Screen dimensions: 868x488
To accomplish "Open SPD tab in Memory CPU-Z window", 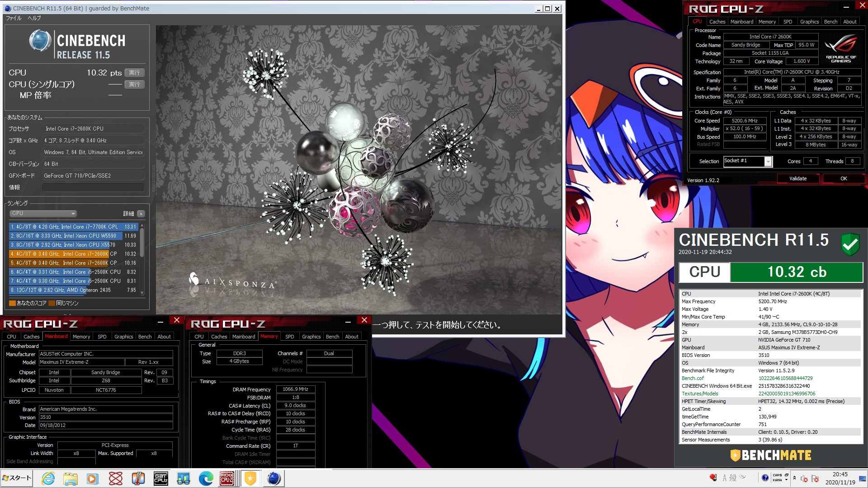I will click(290, 337).
